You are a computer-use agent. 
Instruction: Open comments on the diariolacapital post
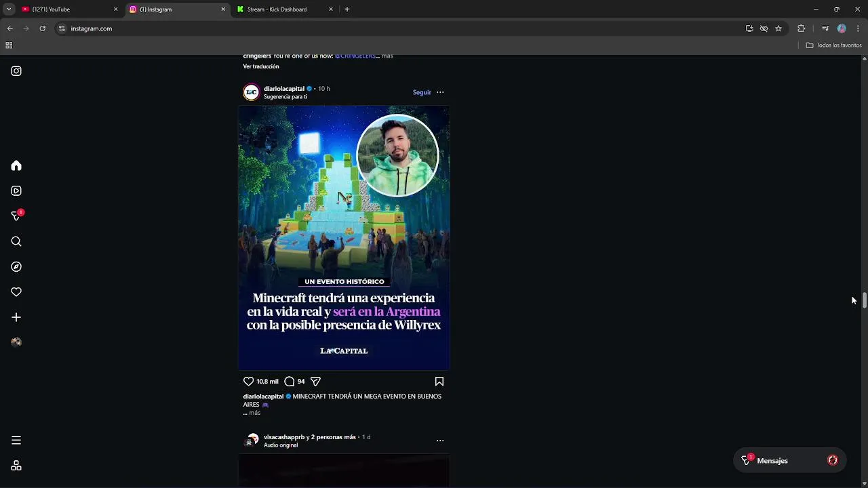290,382
